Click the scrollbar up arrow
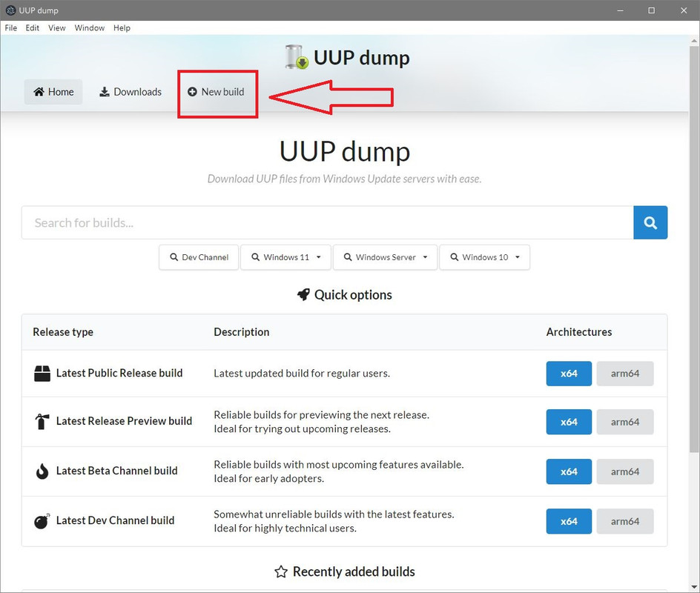The image size is (700, 593). pyautogui.click(x=694, y=41)
